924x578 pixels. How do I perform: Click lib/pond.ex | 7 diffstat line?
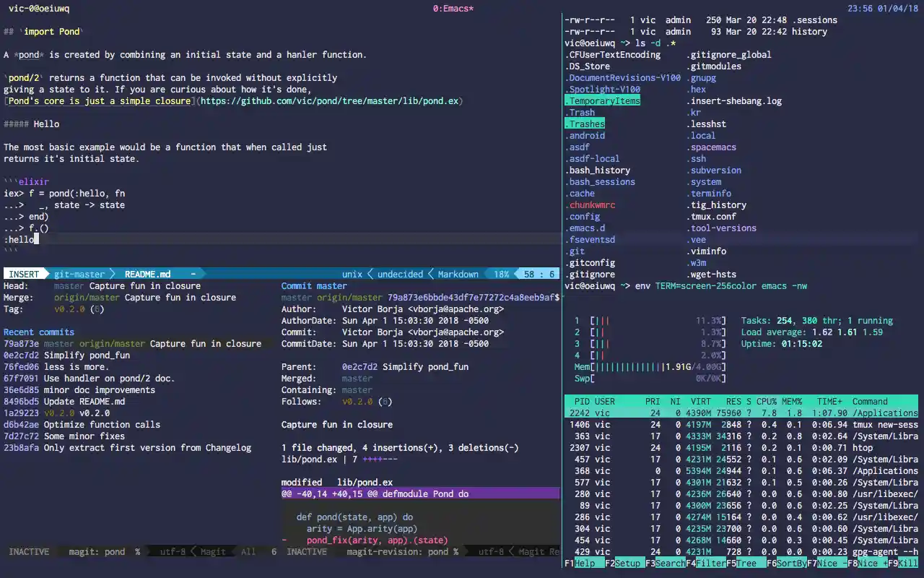340,459
